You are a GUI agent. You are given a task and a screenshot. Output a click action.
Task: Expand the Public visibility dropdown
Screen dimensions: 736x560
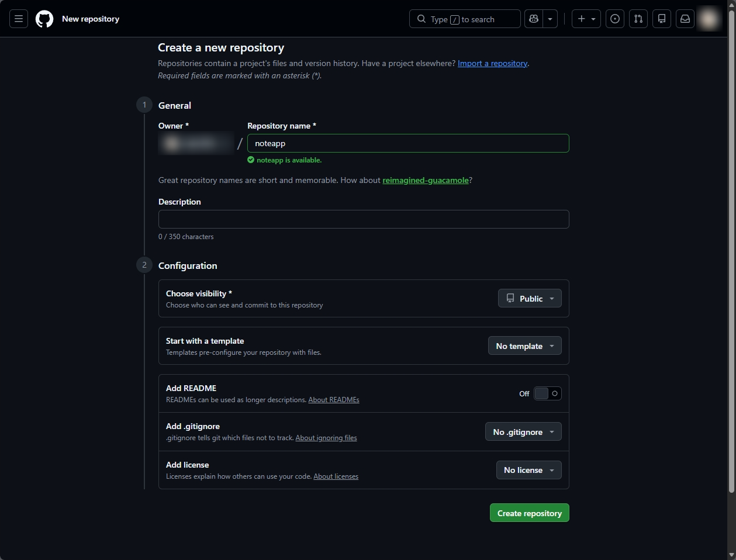click(x=530, y=299)
